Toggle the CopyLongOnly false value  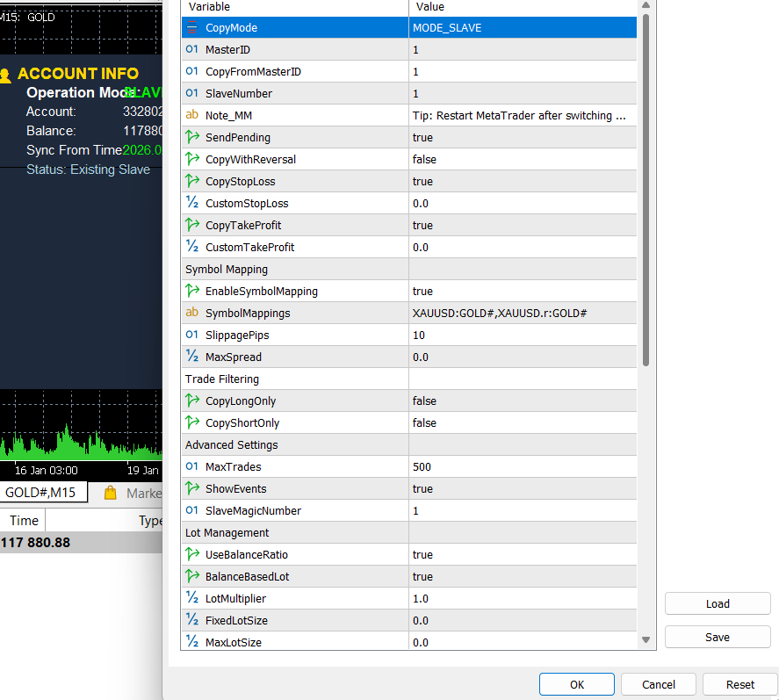tap(523, 401)
